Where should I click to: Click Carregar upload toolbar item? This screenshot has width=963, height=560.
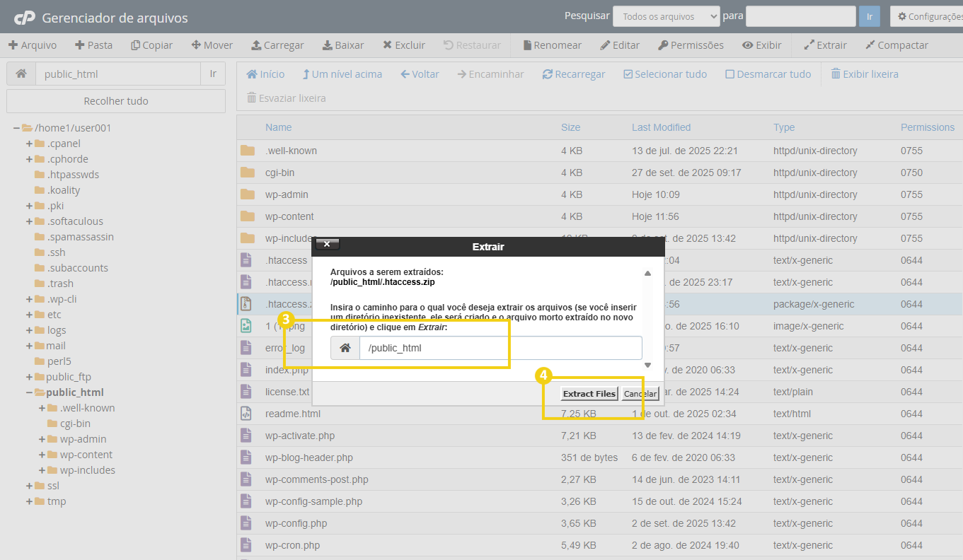click(x=277, y=45)
